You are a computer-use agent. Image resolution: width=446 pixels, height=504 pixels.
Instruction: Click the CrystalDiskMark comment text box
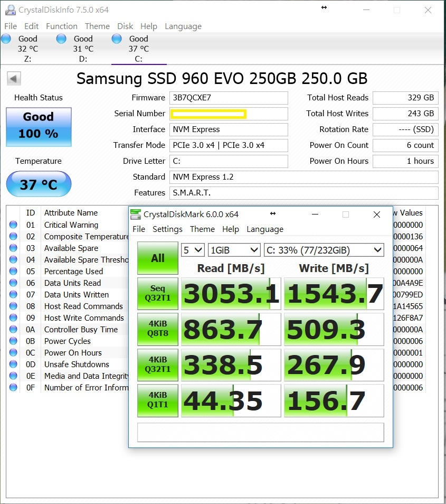260,432
